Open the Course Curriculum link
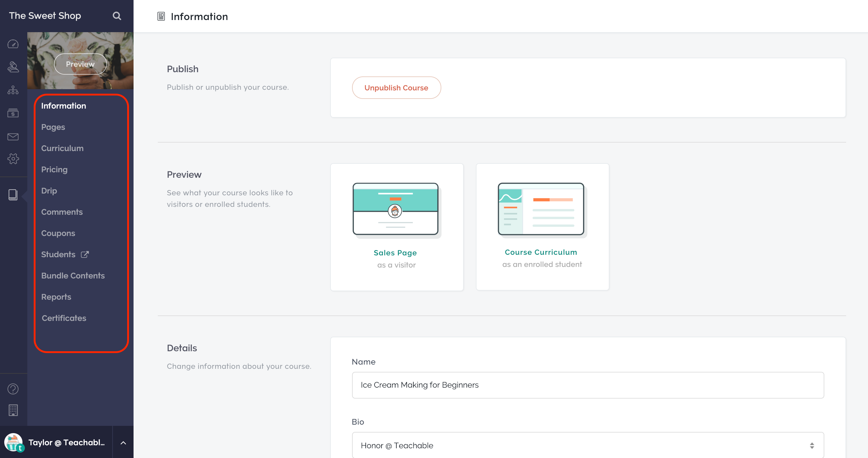Screen dimensions: 868x458 pyautogui.click(x=541, y=252)
